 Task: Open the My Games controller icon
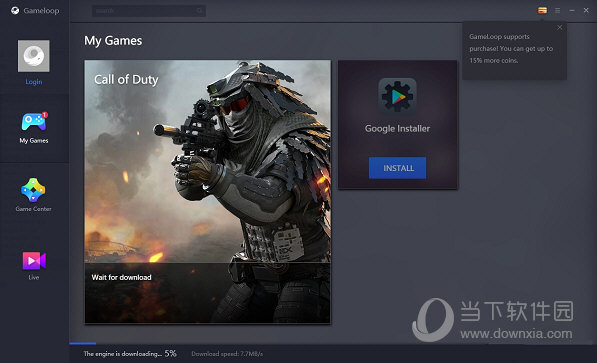pyautogui.click(x=34, y=122)
